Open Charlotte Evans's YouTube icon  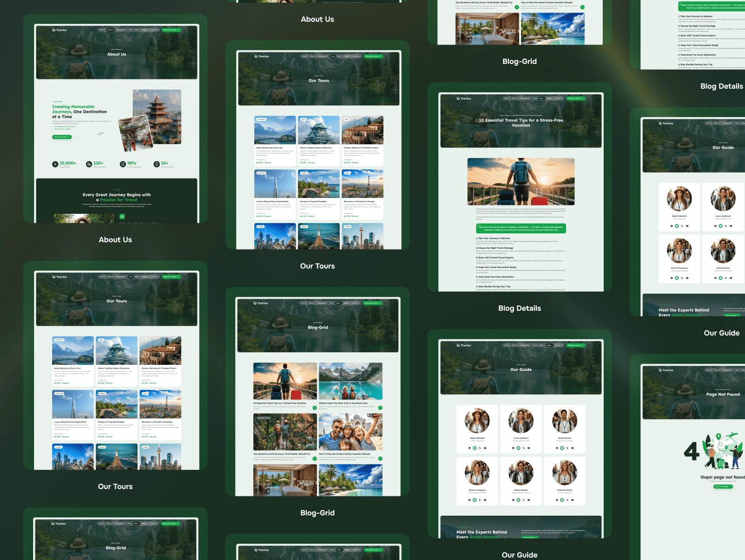[x=572, y=500]
